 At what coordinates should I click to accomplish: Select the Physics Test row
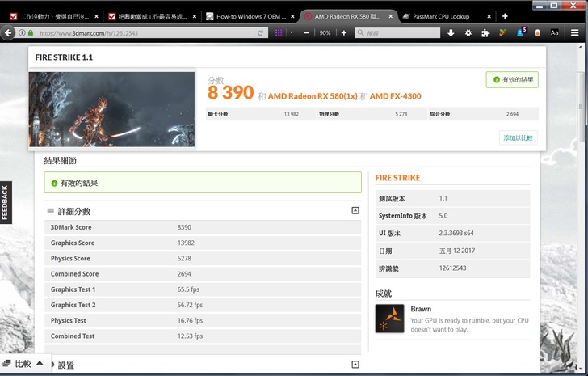click(203, 320)
